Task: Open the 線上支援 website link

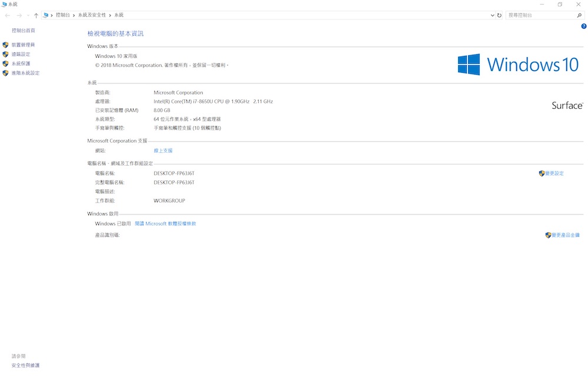Action: click(163, 150)
